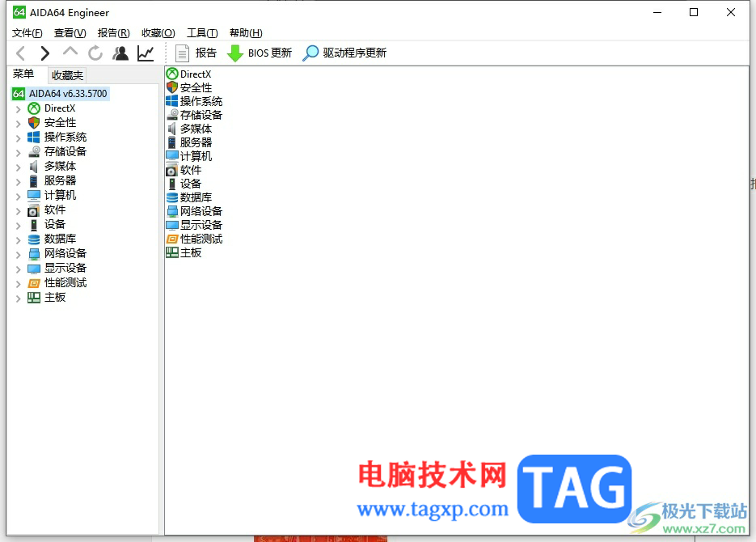Select 存储设备 disk icon in tree
The width and height of the screenshot is (756, 542).
point(34,152)
